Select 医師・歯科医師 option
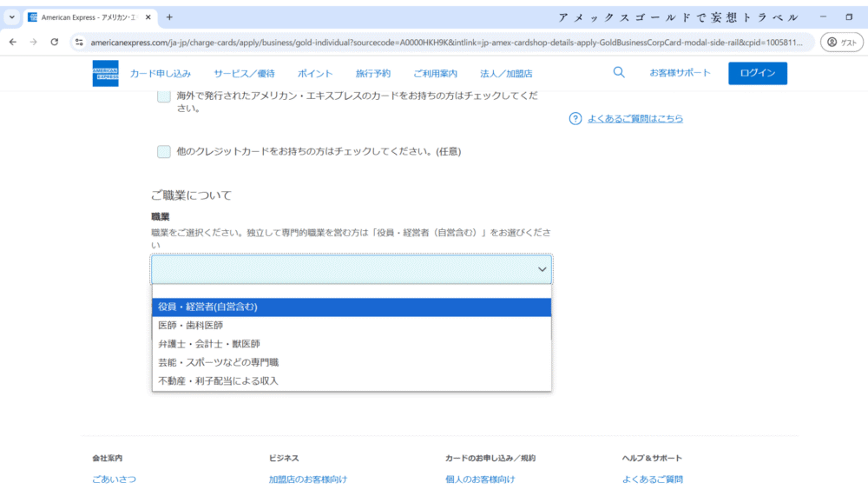Viewport: 868px width, 489px height. (352, 326)
